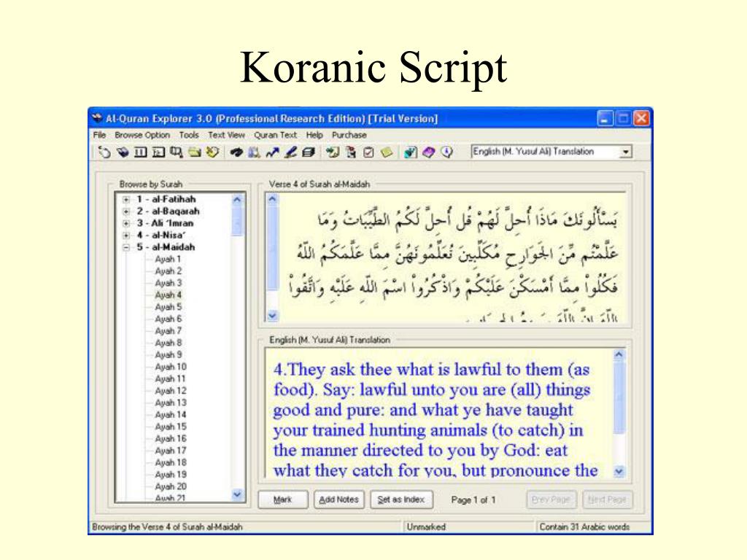Select Ayah 15 in the tree
The image size is (747, 560).
pyautogui.click(x=171, y=427)
